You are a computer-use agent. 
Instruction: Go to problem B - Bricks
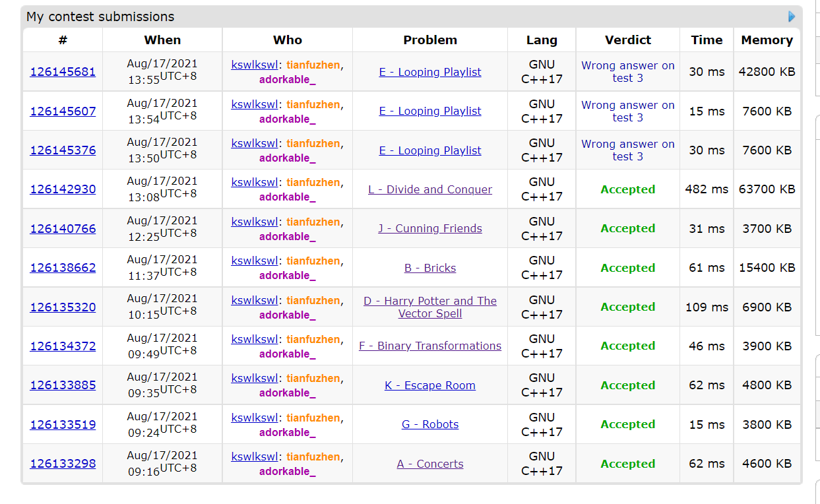430,268
